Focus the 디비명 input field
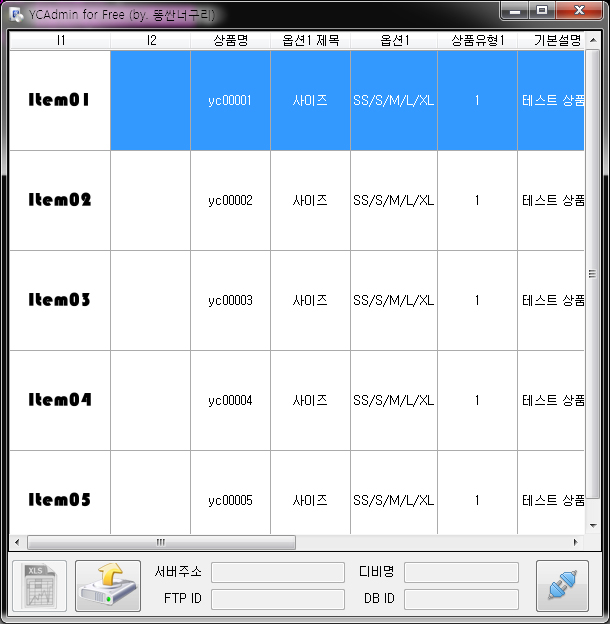The image size is (610, 624). (462, 572)
